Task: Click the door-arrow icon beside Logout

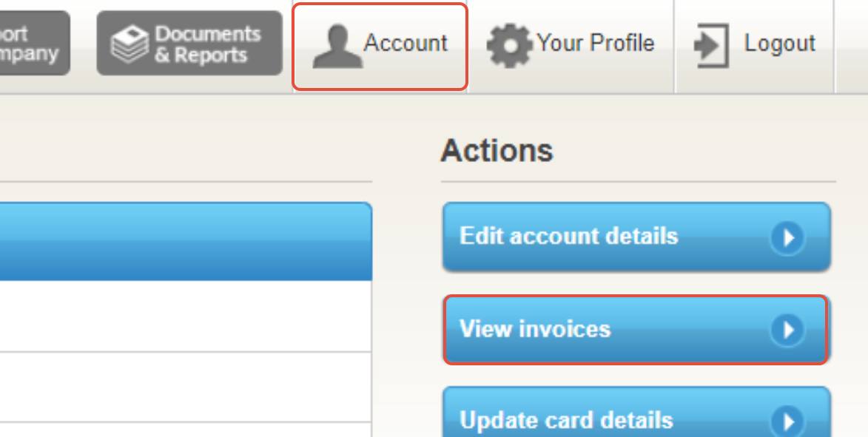Action: point(712,44)
